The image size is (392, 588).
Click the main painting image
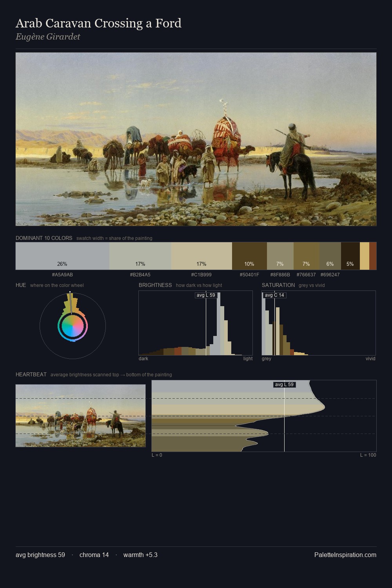click(x=196, y=139)
